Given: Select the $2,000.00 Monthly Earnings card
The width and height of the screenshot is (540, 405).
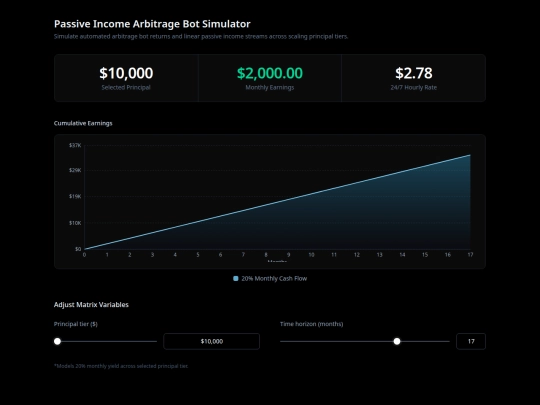Looking at the screenshot, I should coord(270,78).
